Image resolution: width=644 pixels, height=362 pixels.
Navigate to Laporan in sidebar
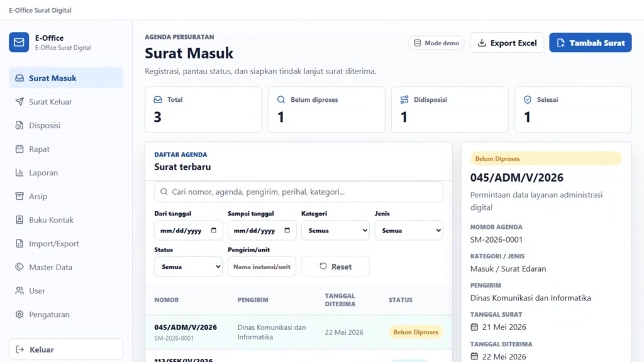pyautogui.click(x=65, y=172)
